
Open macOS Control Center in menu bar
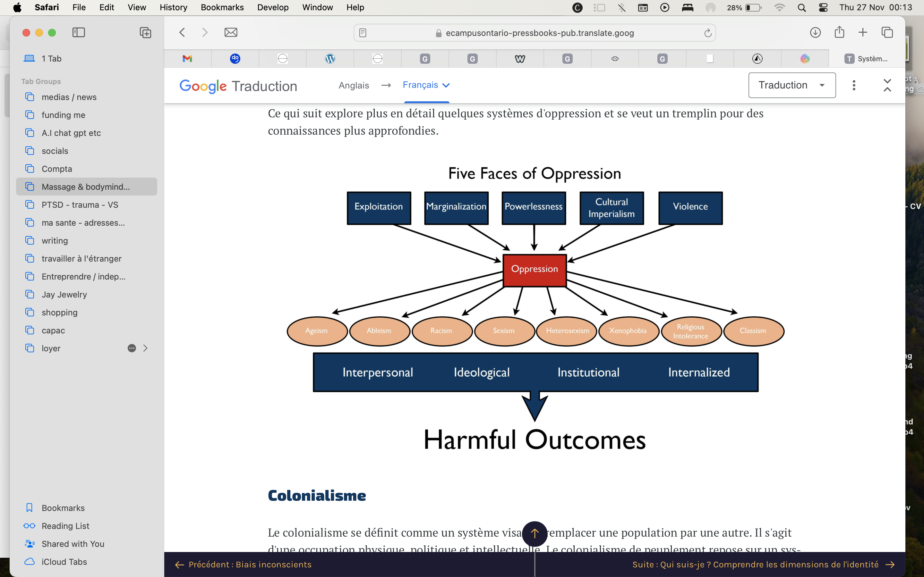pyautogui.click(x=823, y=7)
